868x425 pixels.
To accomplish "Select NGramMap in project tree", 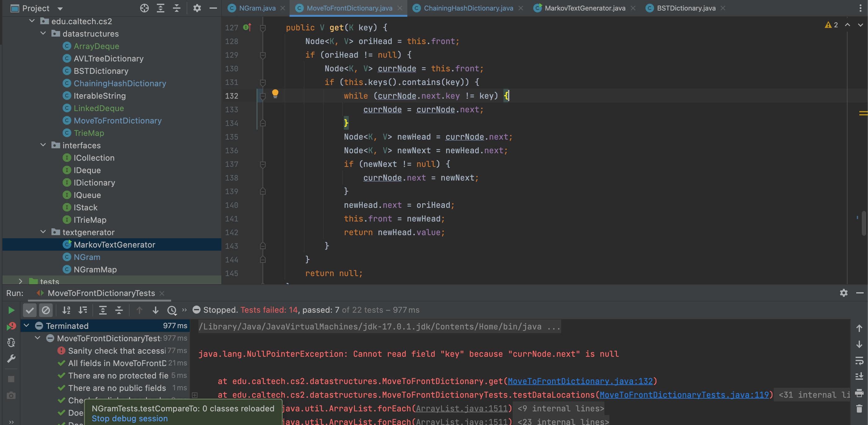I will pos(95,269).
